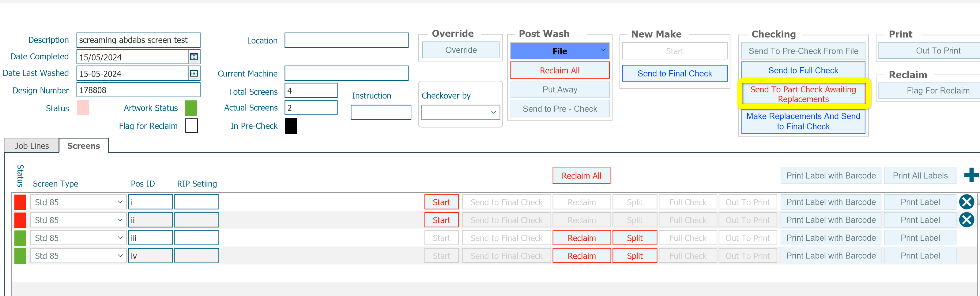The height and width of the screenshot is (296, 980).
Task: Click Full Check for row iv
Action: (688, 255)
